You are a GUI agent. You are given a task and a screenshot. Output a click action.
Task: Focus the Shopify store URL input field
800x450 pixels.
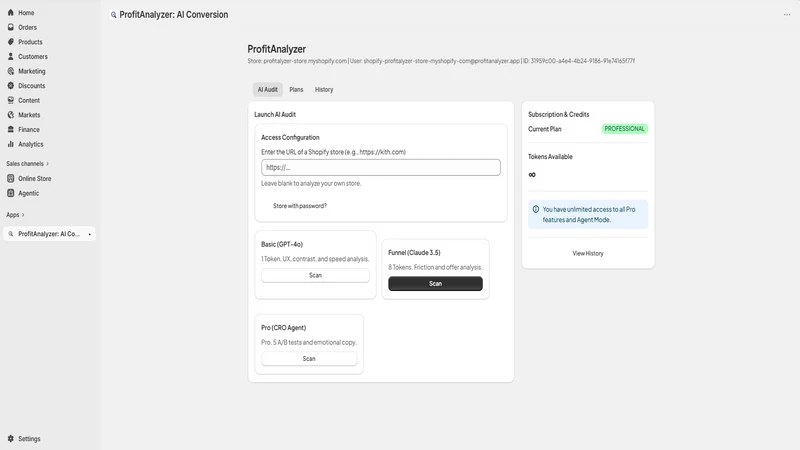point(381,167)
